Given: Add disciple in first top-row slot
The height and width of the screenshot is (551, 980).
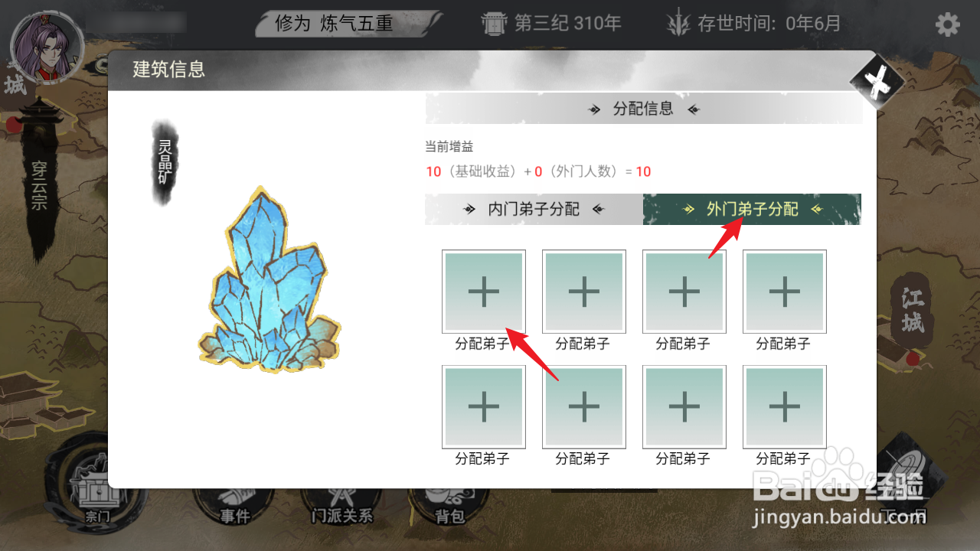Looking at the screenshot, I should pos(484,292).
